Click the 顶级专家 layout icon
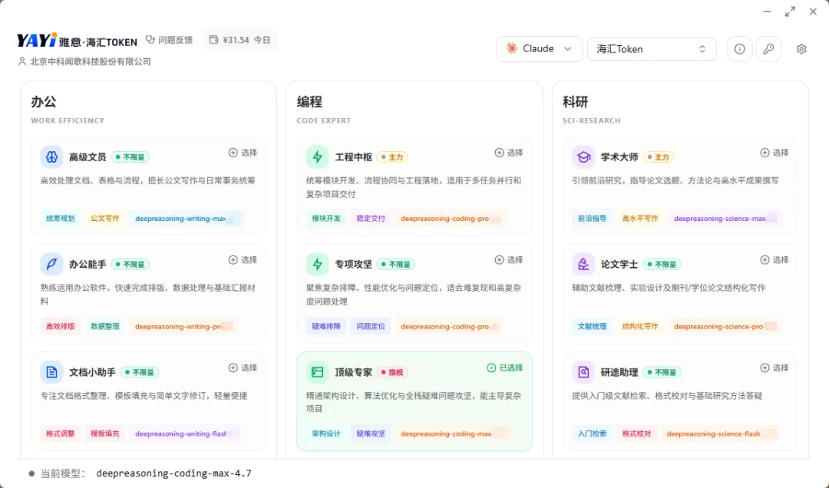The height and width of the screenshot is (488, 830). (x=317, y=372)
